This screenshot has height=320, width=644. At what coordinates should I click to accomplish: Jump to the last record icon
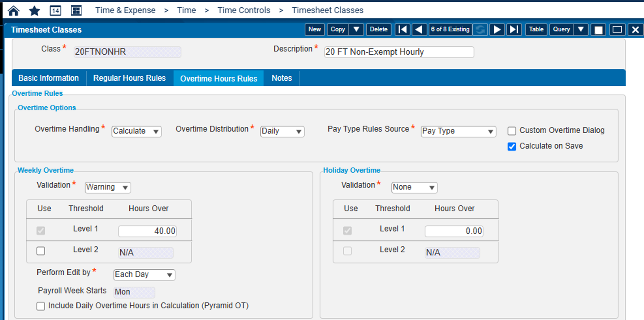(x=513, y=29)
